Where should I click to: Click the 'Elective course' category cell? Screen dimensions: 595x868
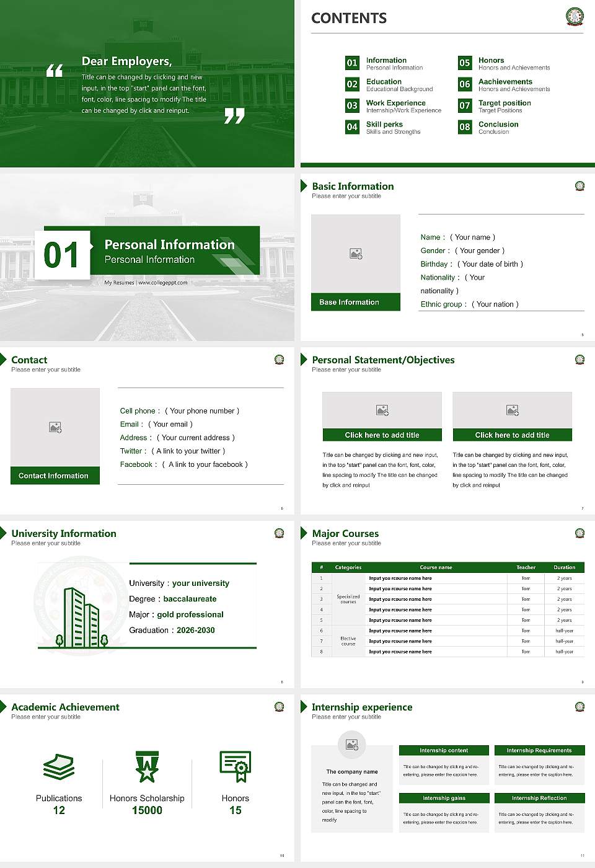pyautogui.click(x=348, y=641)
